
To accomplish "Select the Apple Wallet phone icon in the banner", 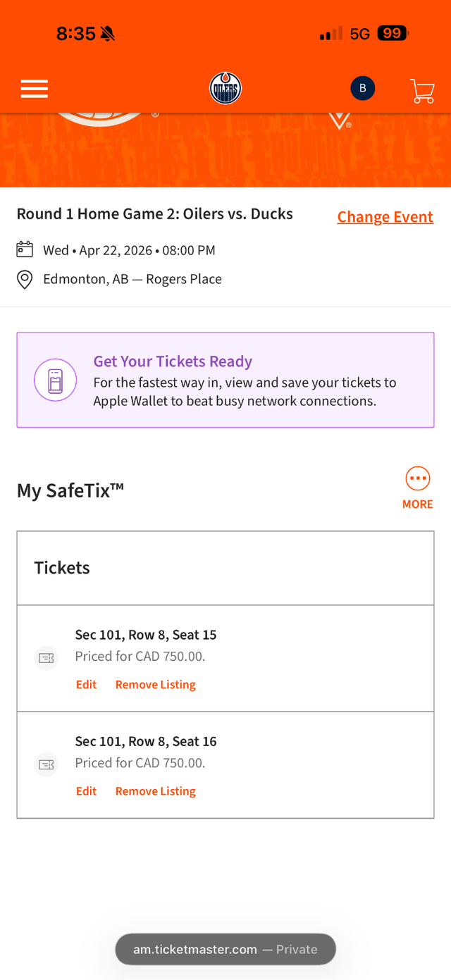I will [x=55, y=380].
